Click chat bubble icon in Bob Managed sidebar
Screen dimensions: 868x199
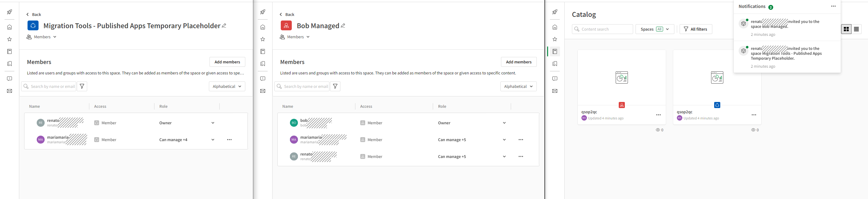[x=263, y=79]
